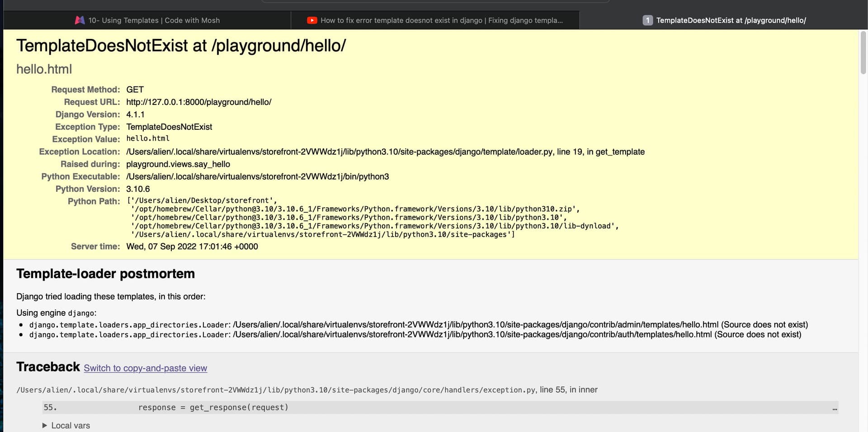Click the code line response = get_response(request)
The width and height of the screenshot is (868, 432).
213,408
